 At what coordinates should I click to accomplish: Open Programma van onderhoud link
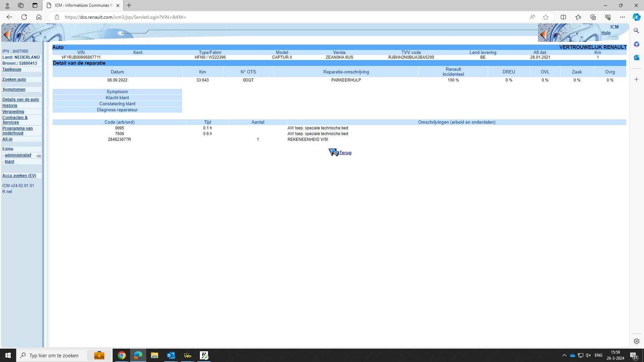pos(17,131)
